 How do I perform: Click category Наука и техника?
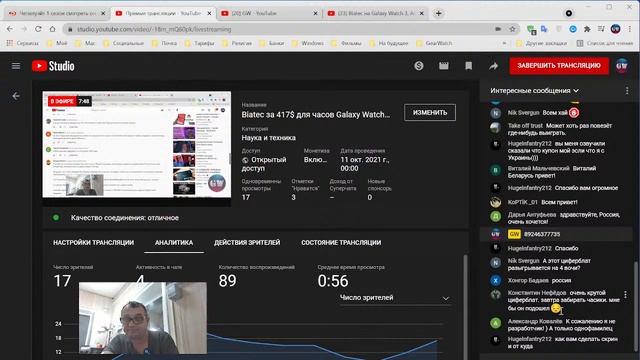(269, 138)
